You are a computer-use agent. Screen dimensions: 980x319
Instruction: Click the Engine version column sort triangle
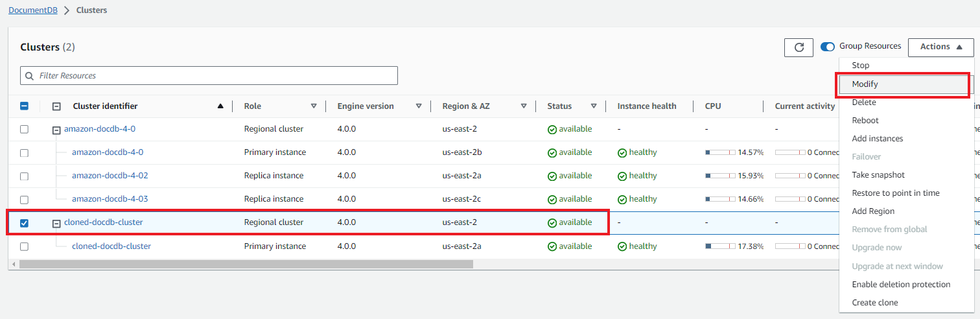[419, 106]
